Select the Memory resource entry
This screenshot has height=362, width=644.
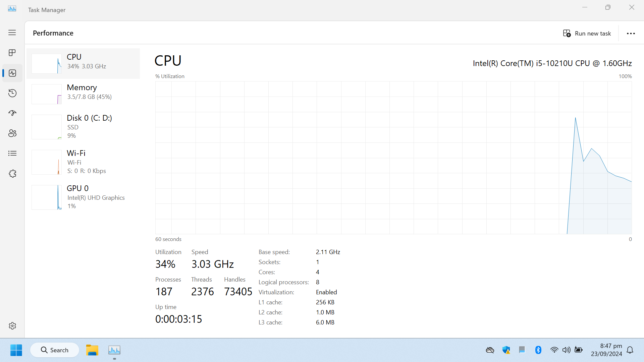[x=83, y=94]
